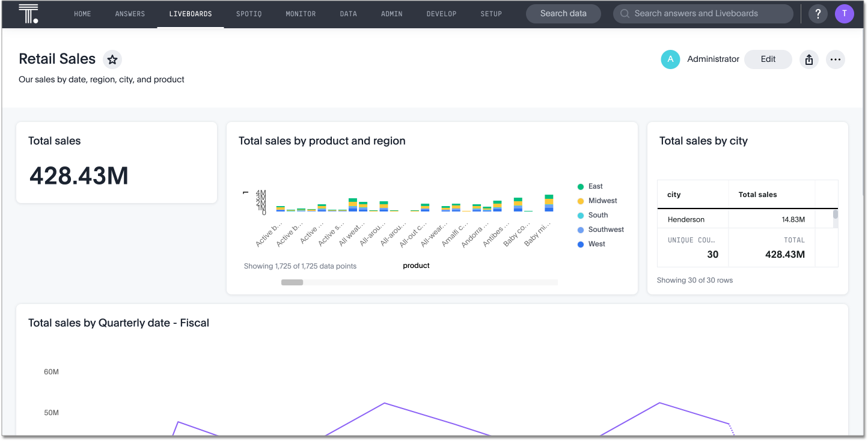Click the Edit button
The height and width of the screenshot is (441, 868).
point(768,59)
